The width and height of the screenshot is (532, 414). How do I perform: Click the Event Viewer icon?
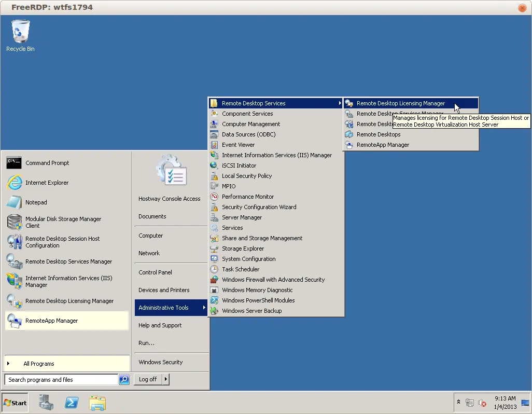pyautogui.click(x=214, y=145)
